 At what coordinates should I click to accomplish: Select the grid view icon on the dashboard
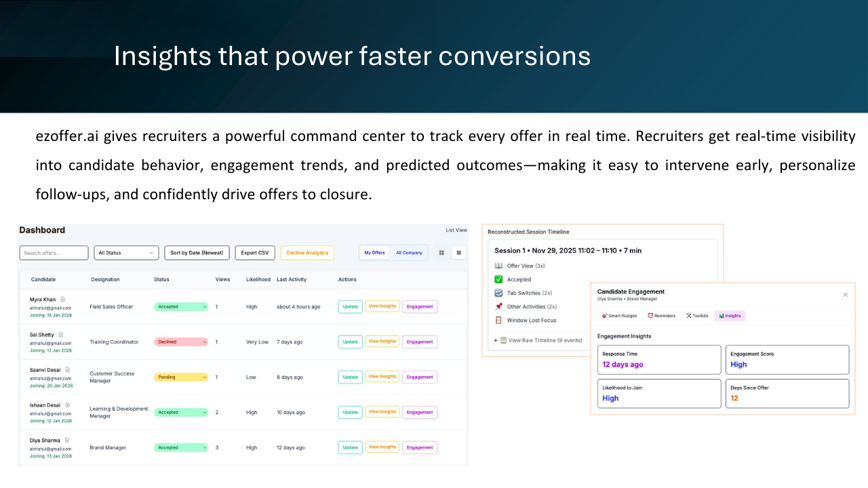click(441, 252)
